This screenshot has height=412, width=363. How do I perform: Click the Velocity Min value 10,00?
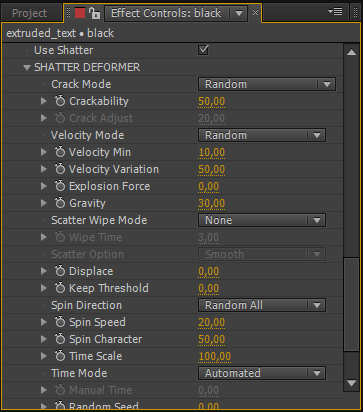pyautogui.click(x=212, y=152)
